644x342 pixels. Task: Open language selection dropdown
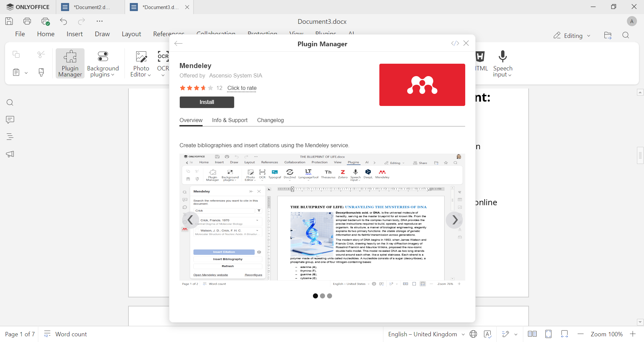426,334
